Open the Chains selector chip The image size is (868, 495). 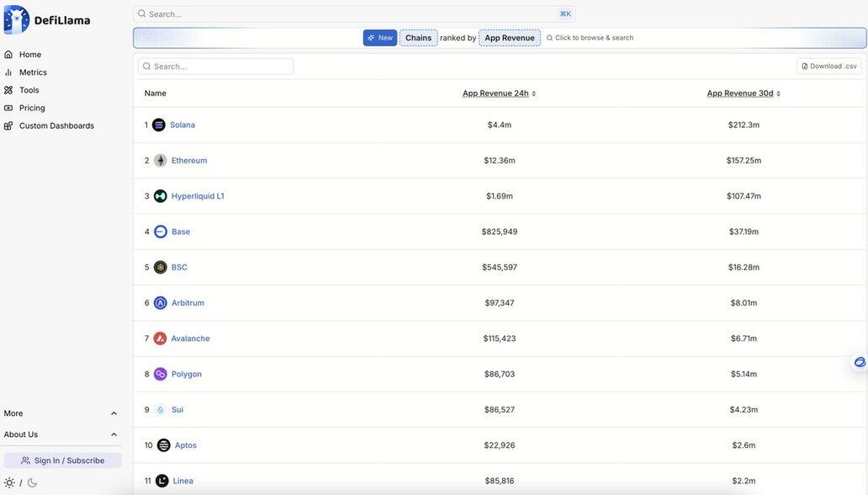coord(419,38)
